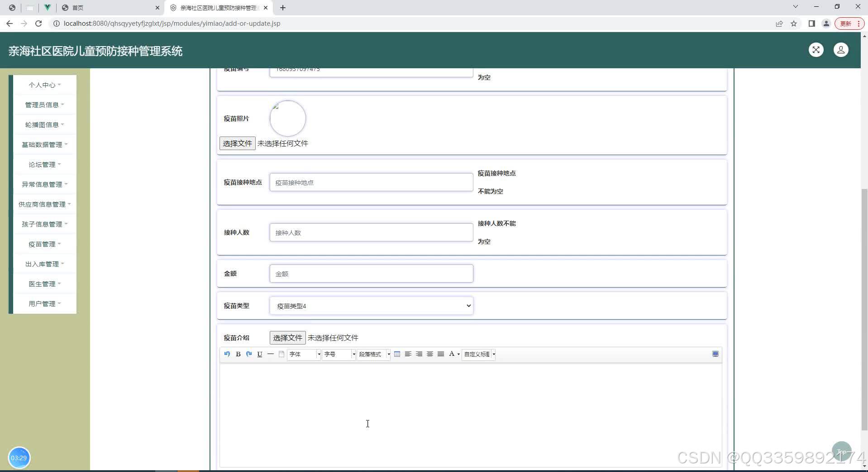Expand the font color dropdown arrow

(x=458, y=354)
